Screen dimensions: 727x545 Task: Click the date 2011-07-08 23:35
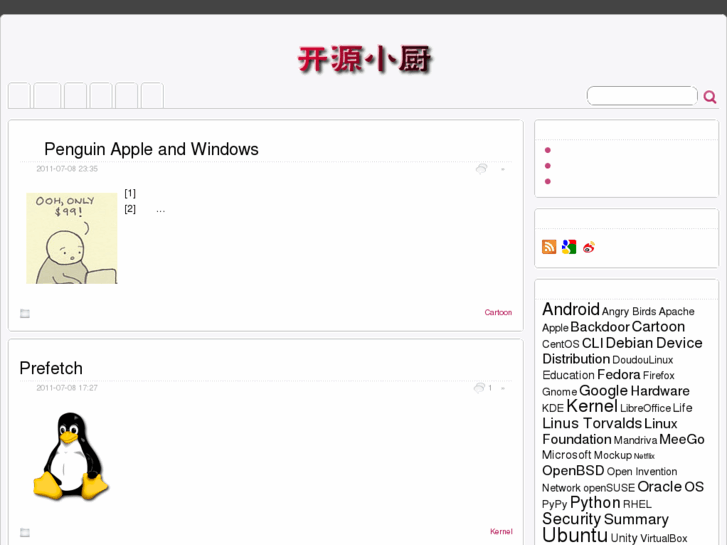67,169
